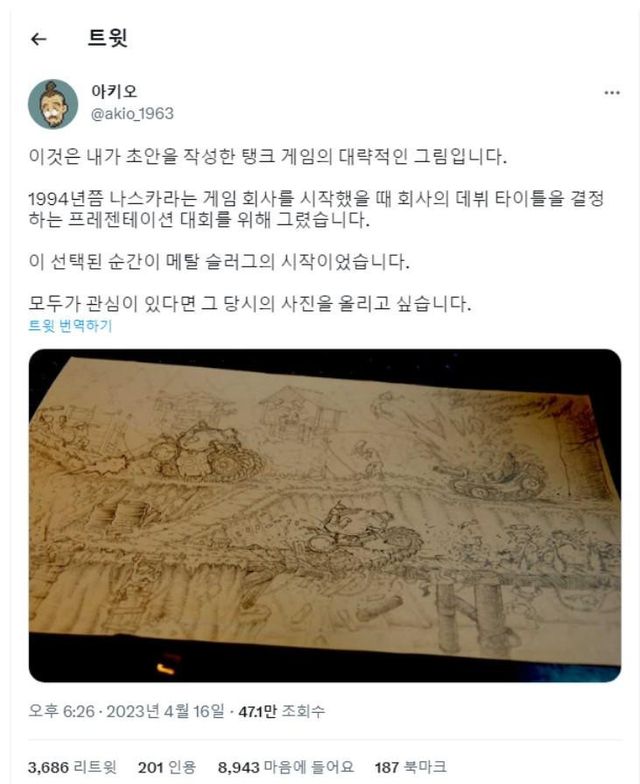This screenshot has width=640, height=784.
Task: Open the tank sketch photo
Action: click(x=324, y=516)
